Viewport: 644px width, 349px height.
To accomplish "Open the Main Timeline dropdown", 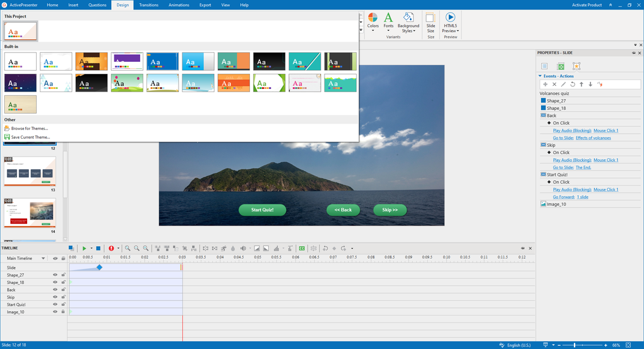I will click(43, 258).
